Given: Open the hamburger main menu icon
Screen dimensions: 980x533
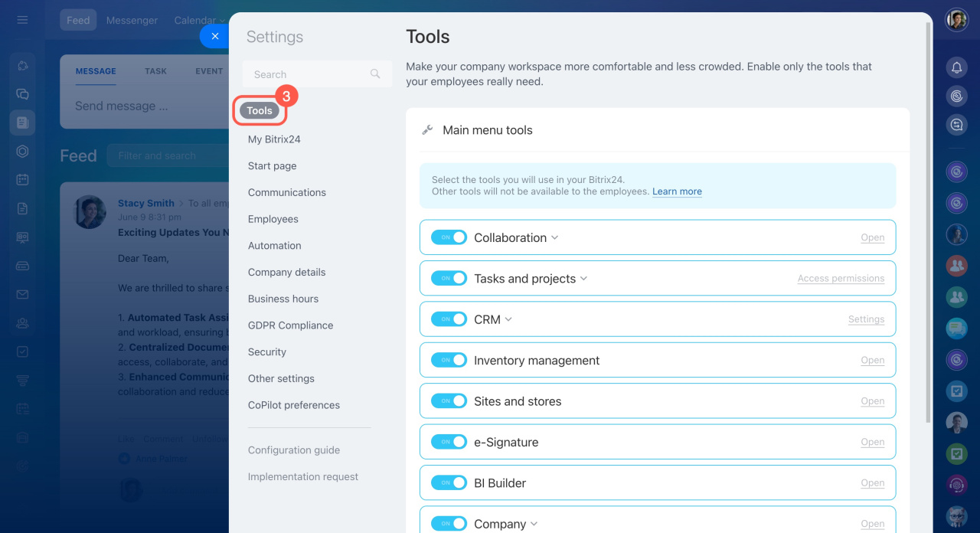Looking at the screenshot, I should [22, 20].
